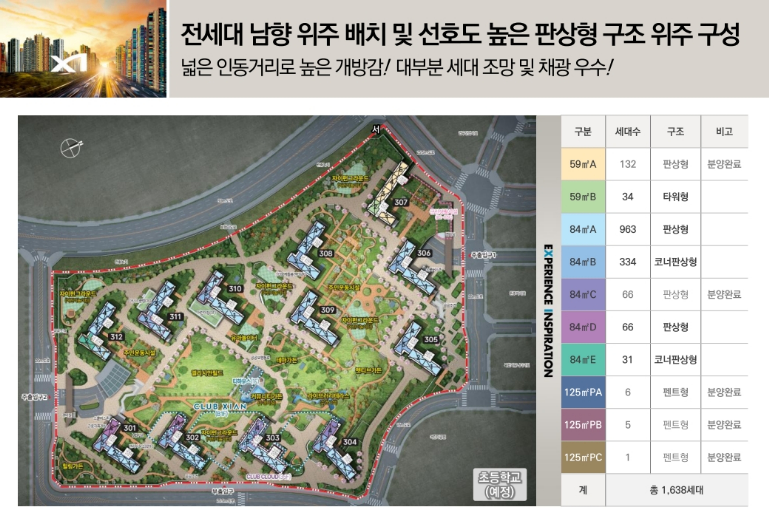Click 분양완료 in the 125㎡PC row
Screen dimensions: 769x532
point(724,457)
